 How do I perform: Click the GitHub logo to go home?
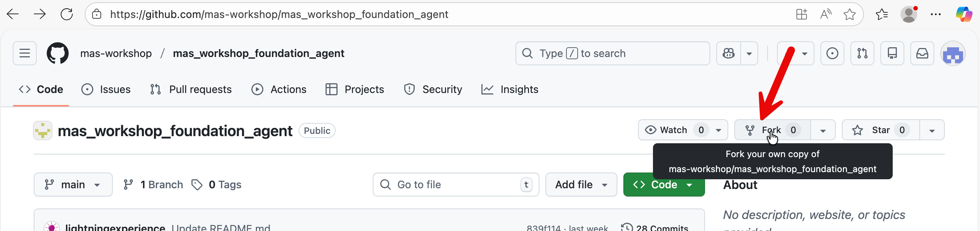click(57, 53)
